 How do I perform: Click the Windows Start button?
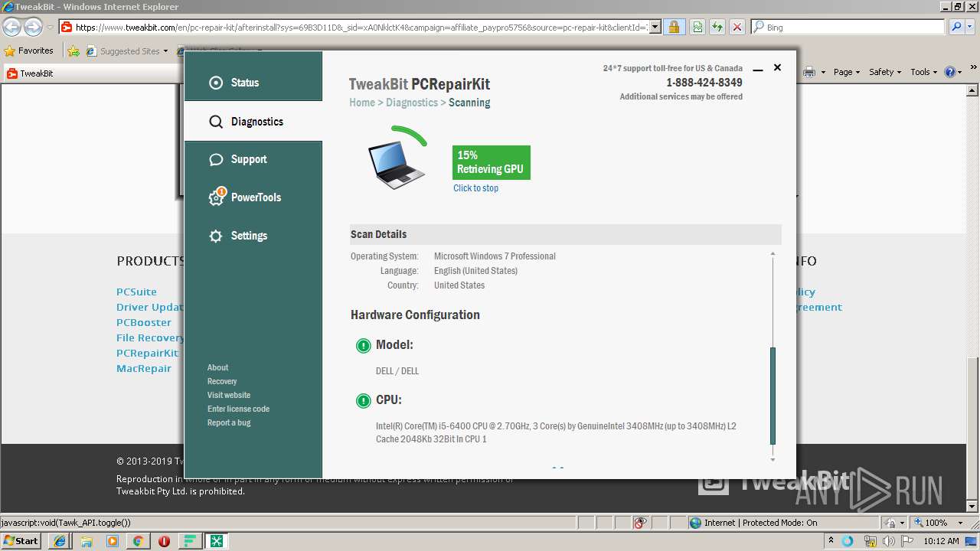click(21, 541)
